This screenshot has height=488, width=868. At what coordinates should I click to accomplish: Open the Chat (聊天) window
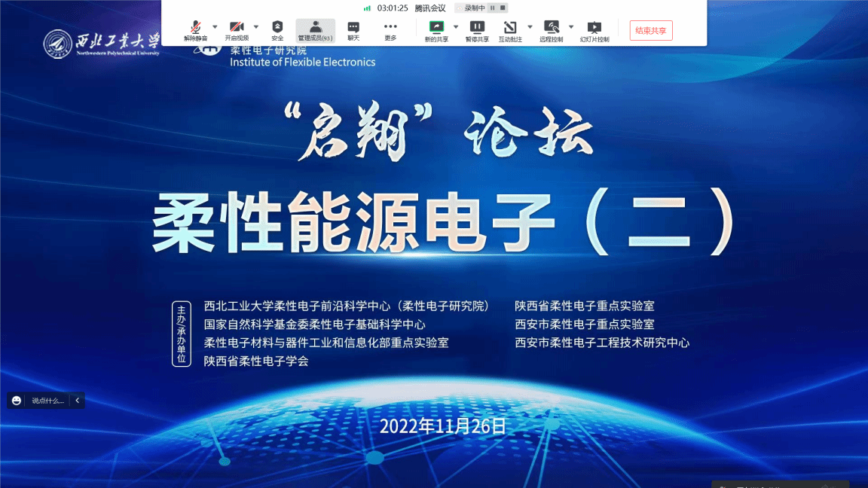click(353, 30)
